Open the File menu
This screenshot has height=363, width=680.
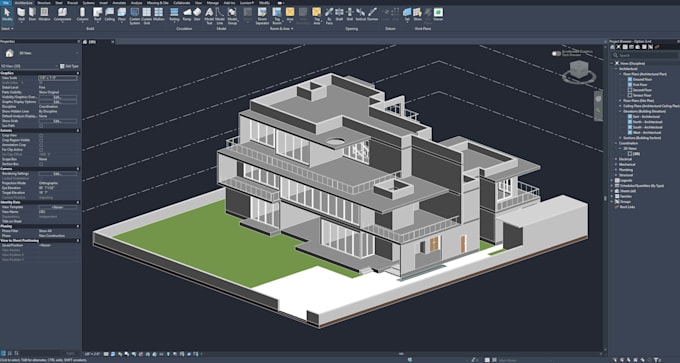(x=6, y=3)
